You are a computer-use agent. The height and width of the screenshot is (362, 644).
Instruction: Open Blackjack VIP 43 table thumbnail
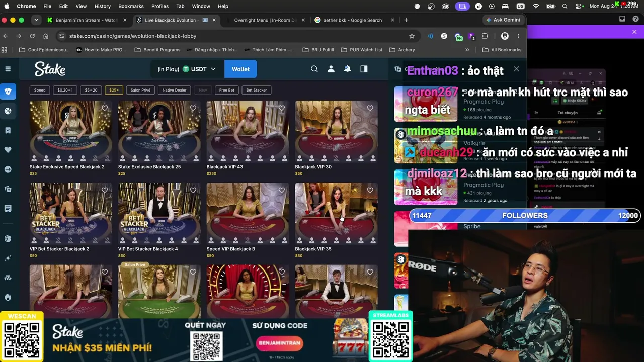[248, 131]
